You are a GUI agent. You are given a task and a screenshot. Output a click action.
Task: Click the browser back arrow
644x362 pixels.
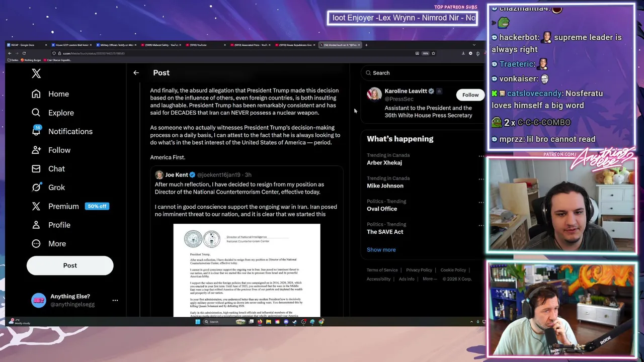click(x=10, y=53)
